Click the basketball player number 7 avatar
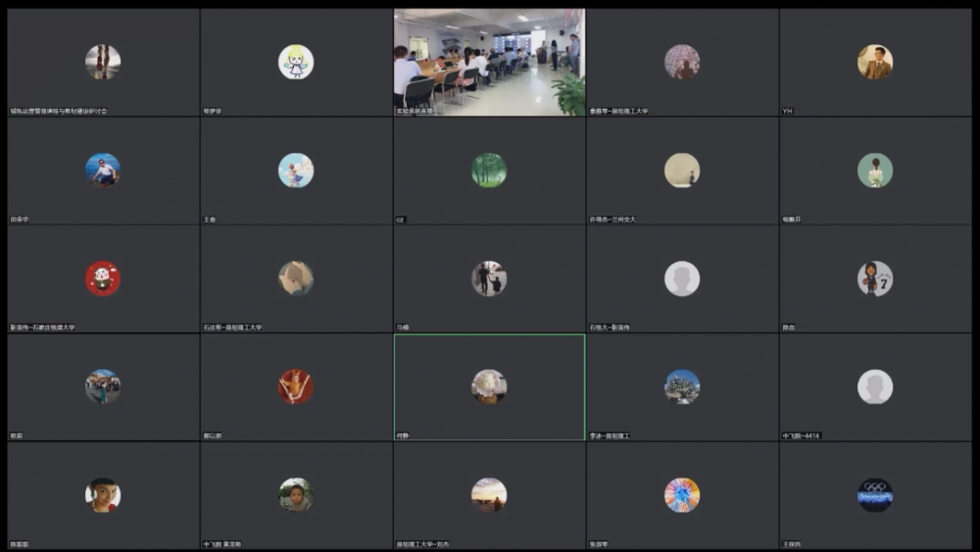 [x=875, y=278]
